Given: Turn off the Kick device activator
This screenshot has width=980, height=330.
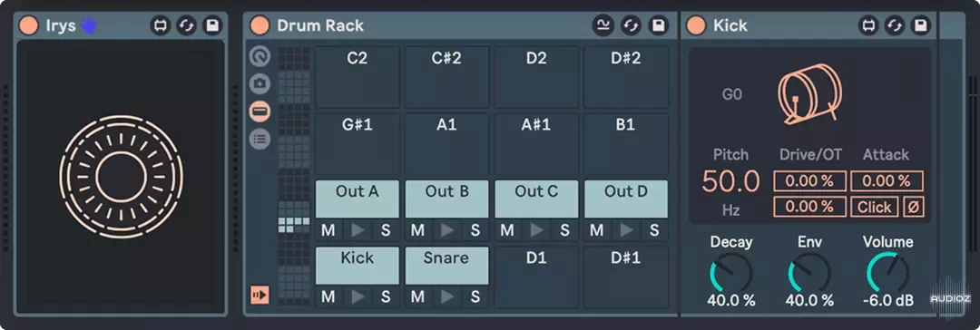Looking at the screenshot, I should (x=696, y=25).
